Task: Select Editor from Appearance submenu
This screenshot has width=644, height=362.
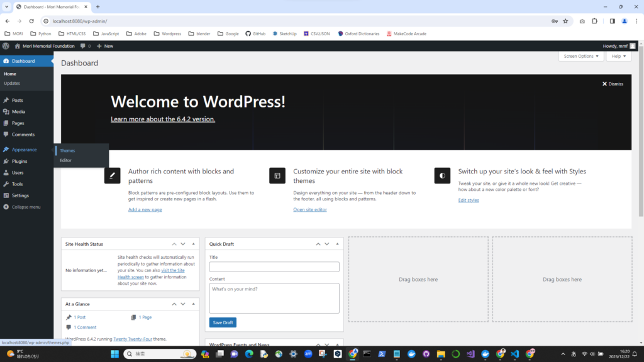Action: pos(66,160)
